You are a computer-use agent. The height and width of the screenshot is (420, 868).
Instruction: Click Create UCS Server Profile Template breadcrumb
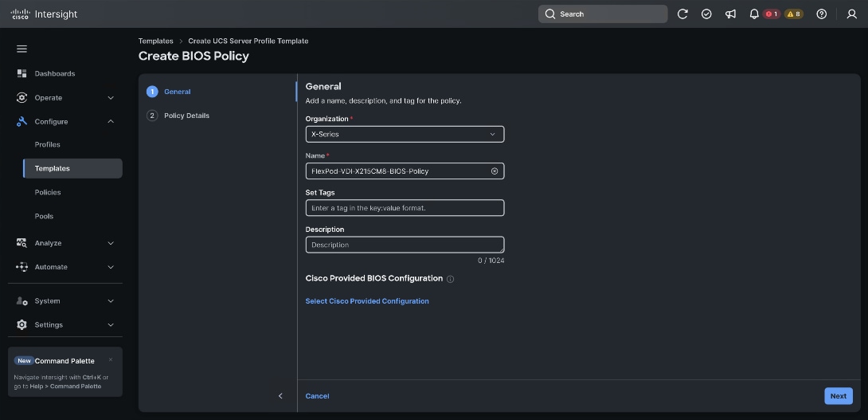[x=248, y=41]
